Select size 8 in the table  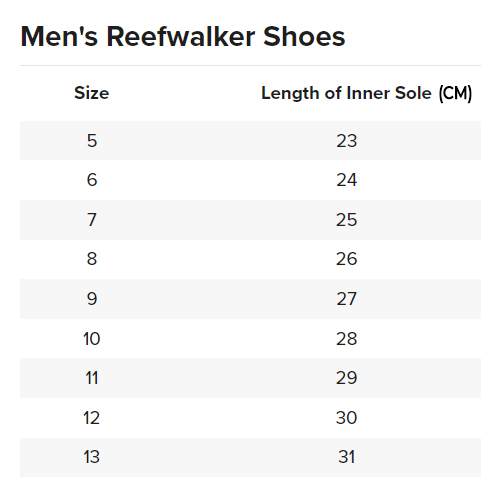92,259
